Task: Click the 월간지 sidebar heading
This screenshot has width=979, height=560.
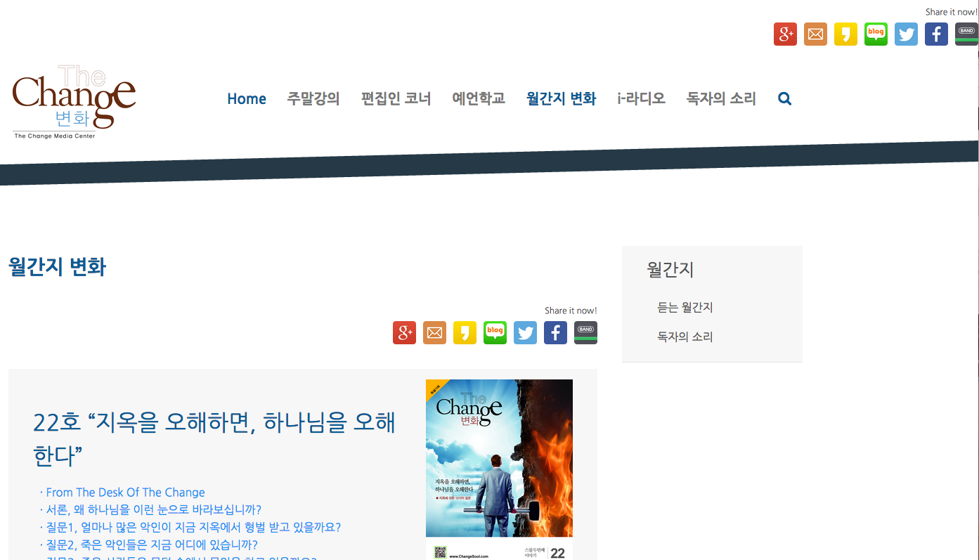Action: pyautogui.click(x=670, y=269)
